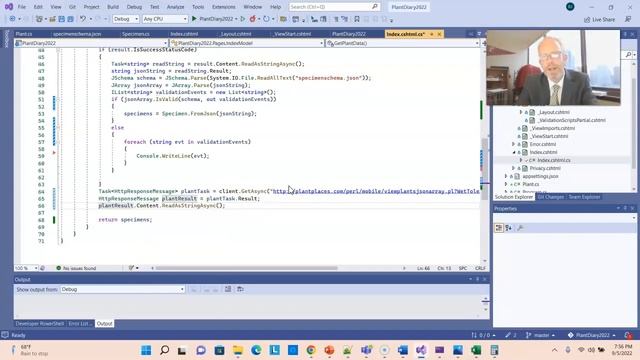Expand the appsettings.json tree node
Viewport: 640px width, 360px height.
point(506,176)
